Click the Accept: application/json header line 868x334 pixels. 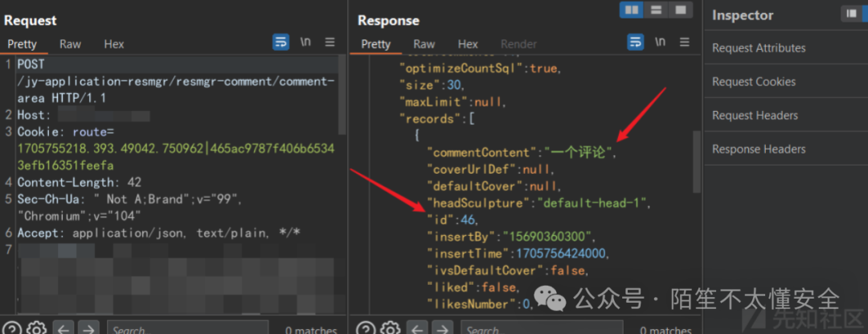(x=159, y=233)
